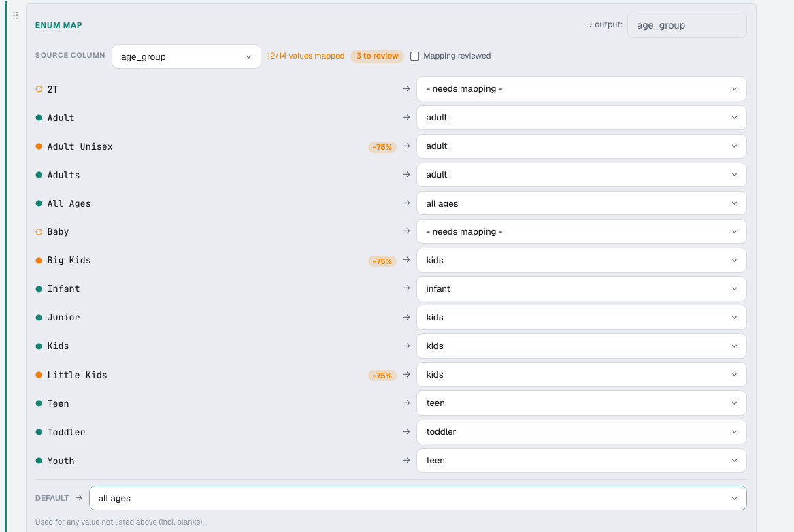Toggle the Mapping reviewed checkbox

pyautogui.click(x=415, y=56)
